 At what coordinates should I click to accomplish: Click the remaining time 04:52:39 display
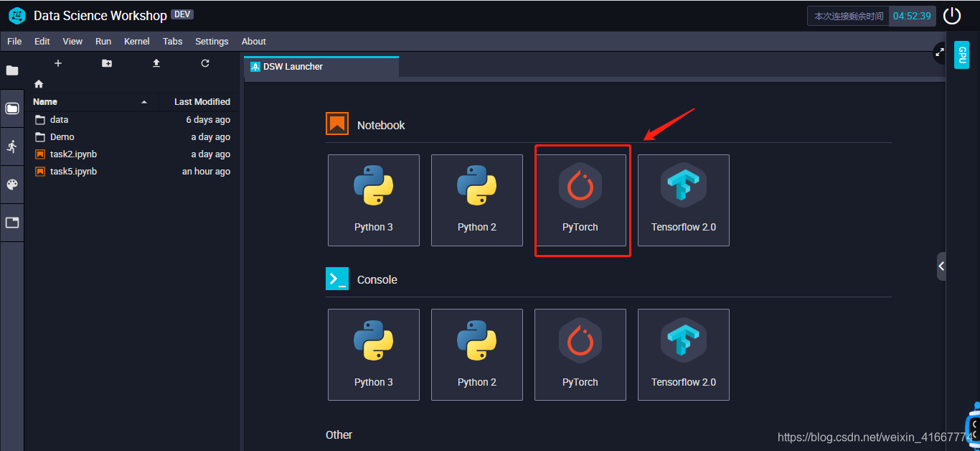[912, 16]
